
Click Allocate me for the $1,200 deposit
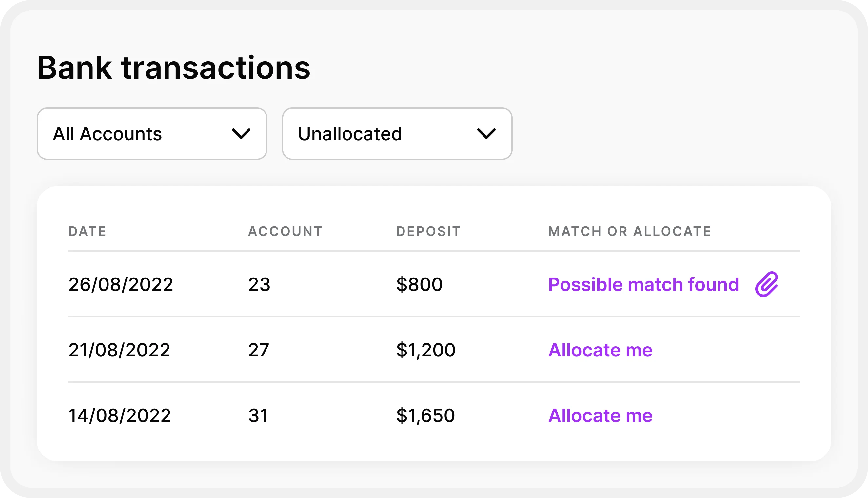point(600,350)
